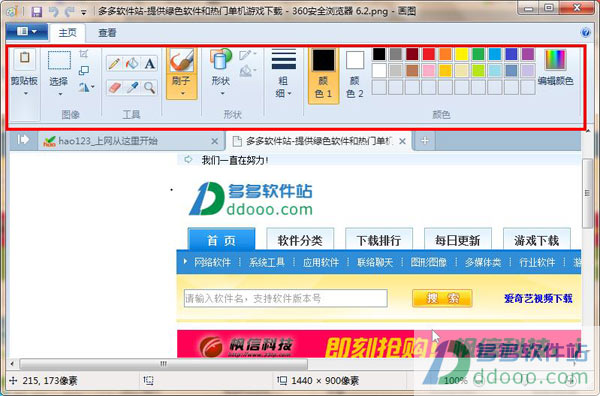Click the 软件分类 navigation tab
The width and height of the screenshot is (600, 396).
[x=300, y=240]
